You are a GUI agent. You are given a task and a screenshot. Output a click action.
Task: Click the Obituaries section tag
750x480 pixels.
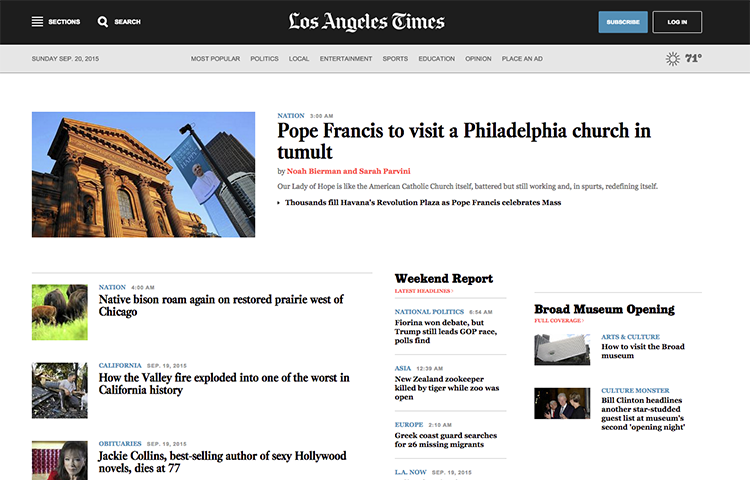click(120, 444)
